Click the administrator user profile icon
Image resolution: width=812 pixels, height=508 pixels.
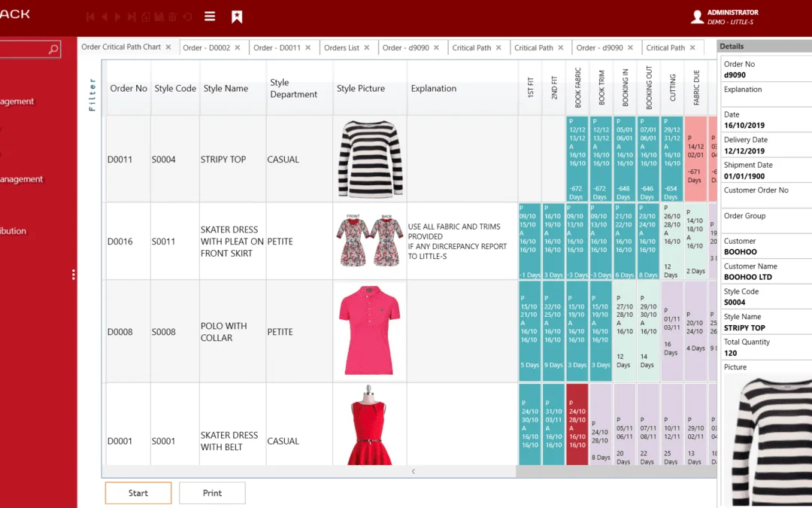(x=697, y=17)
